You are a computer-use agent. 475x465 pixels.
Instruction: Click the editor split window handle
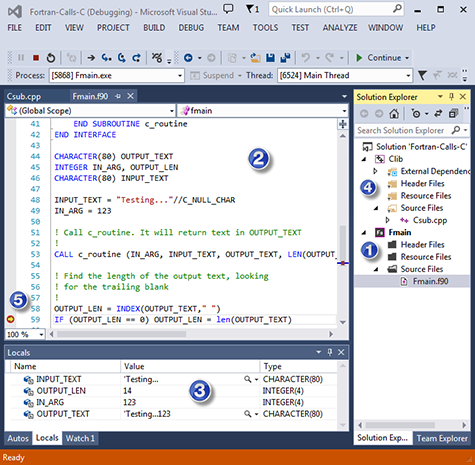(343, 124)
